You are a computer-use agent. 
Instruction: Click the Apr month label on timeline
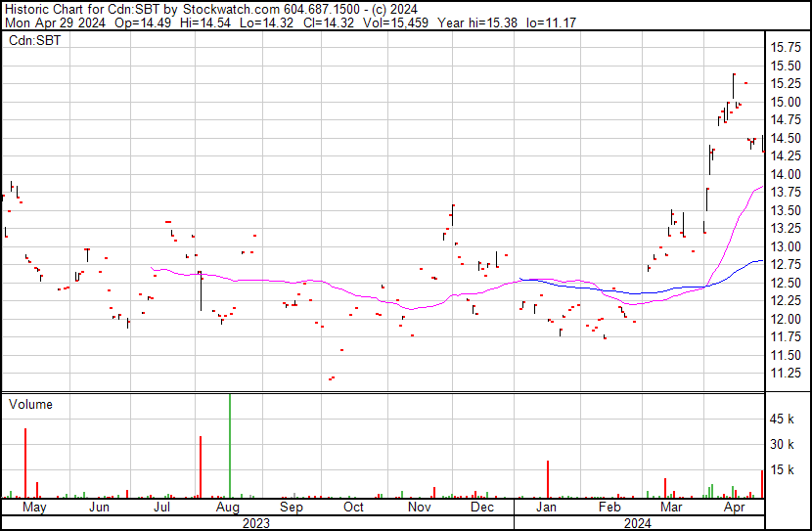point(734,508)
